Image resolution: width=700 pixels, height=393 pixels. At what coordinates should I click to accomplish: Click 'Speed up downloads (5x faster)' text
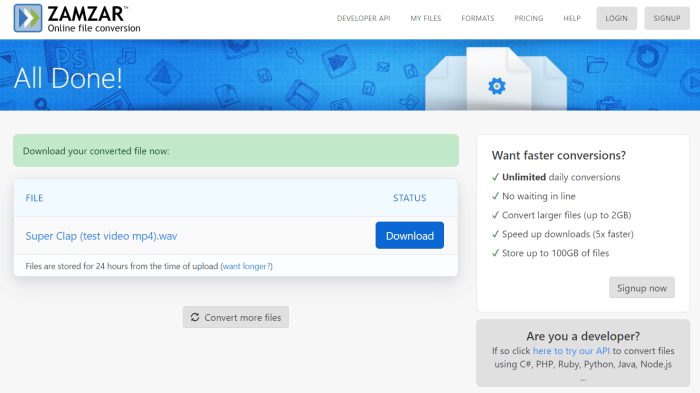tap(567, 234)
